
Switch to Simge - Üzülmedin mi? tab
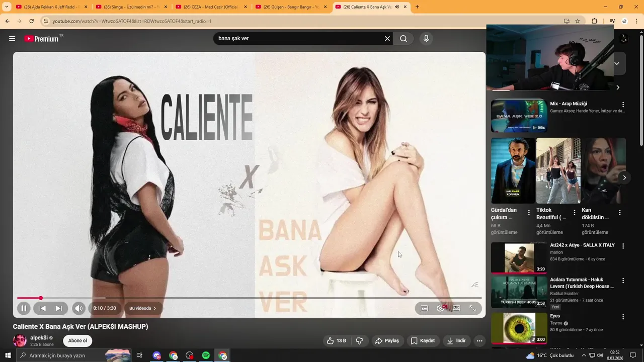[x=131, y=7]
